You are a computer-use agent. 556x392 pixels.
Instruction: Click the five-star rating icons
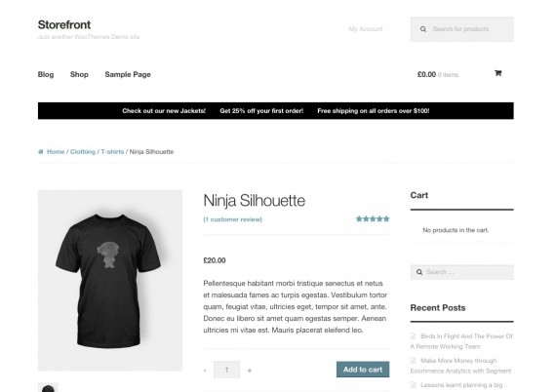coord(373,219)
